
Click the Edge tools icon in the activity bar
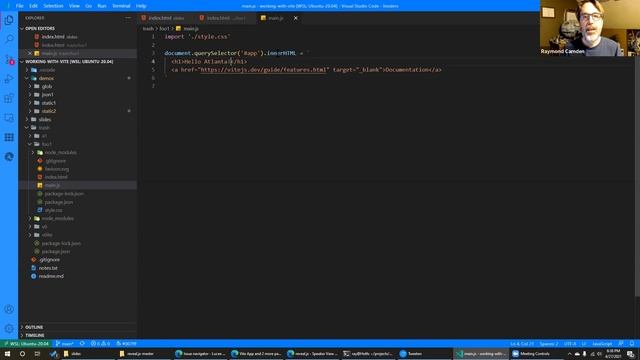9,157
